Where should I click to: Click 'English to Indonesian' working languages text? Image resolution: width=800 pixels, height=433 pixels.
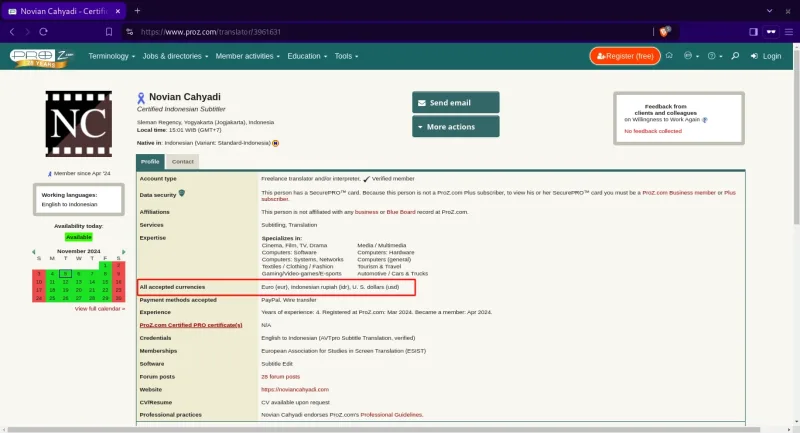69,205
